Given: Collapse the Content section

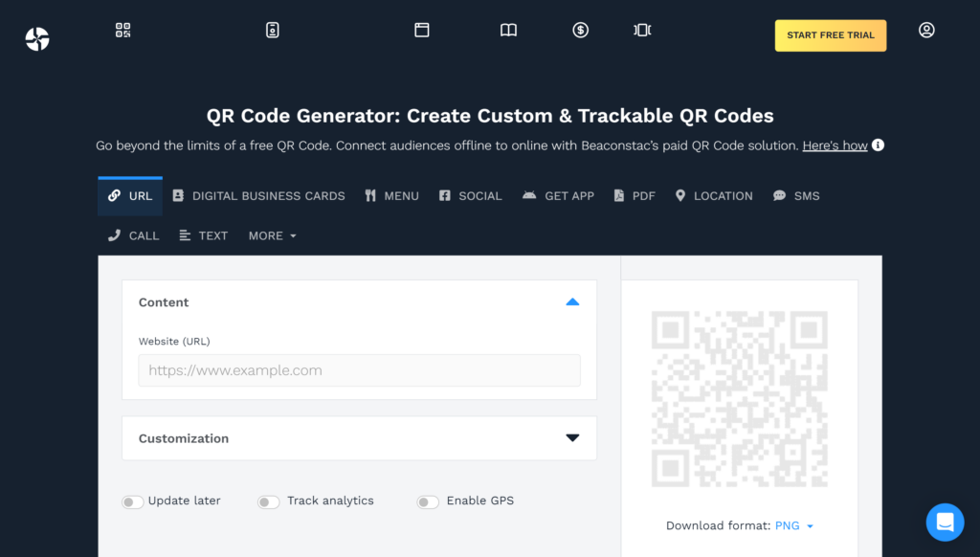Looking at the screenshot, I should coord(572,301).
